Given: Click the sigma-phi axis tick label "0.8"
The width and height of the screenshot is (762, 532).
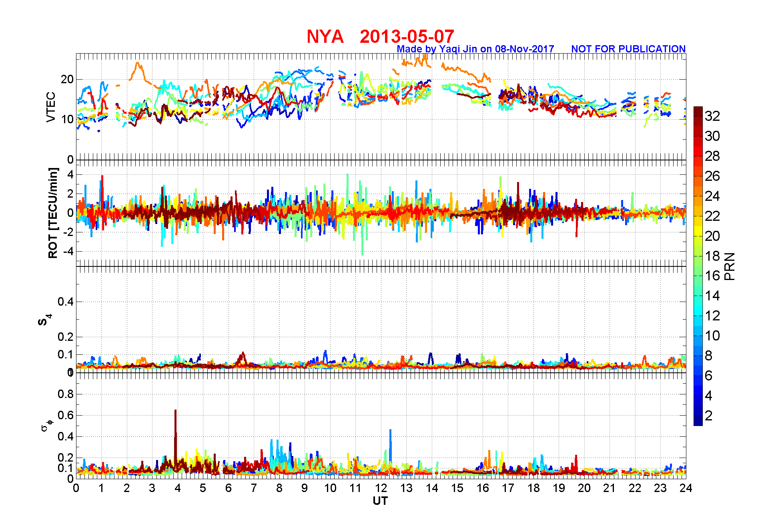Looking at the screenshot, I should tap(66, 394).
